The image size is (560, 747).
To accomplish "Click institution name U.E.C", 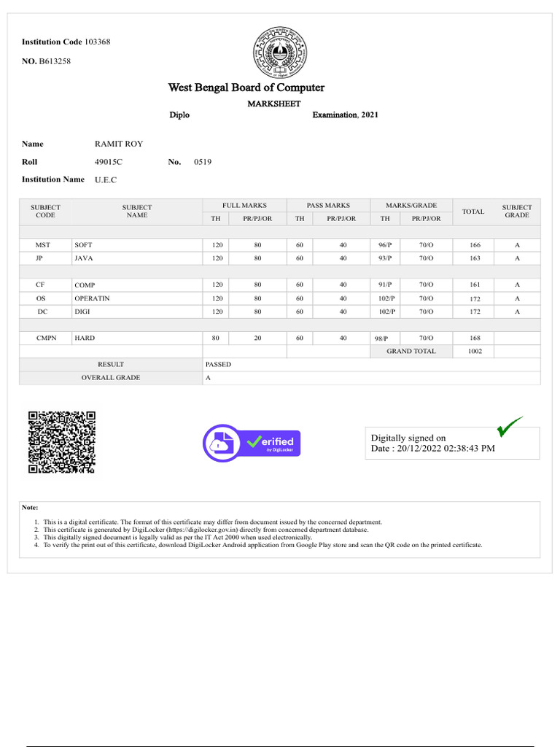I will pyautogui.click(x=105, y=180).
